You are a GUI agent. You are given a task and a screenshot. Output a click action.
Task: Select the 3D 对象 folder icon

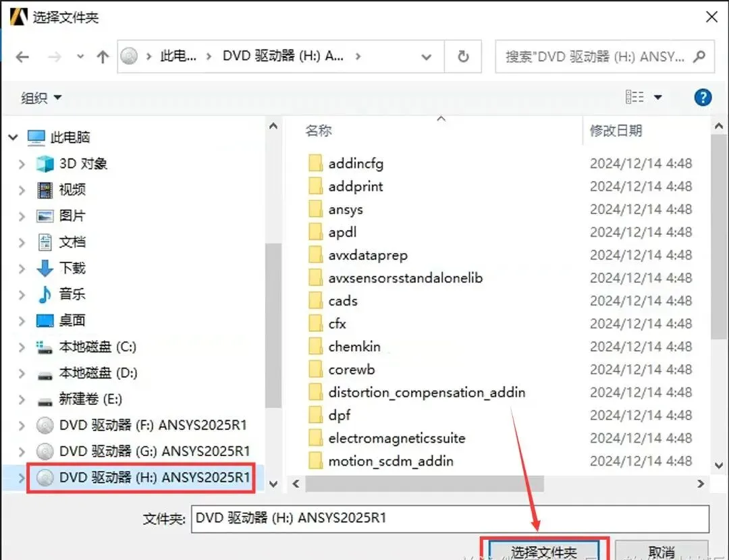45,163
